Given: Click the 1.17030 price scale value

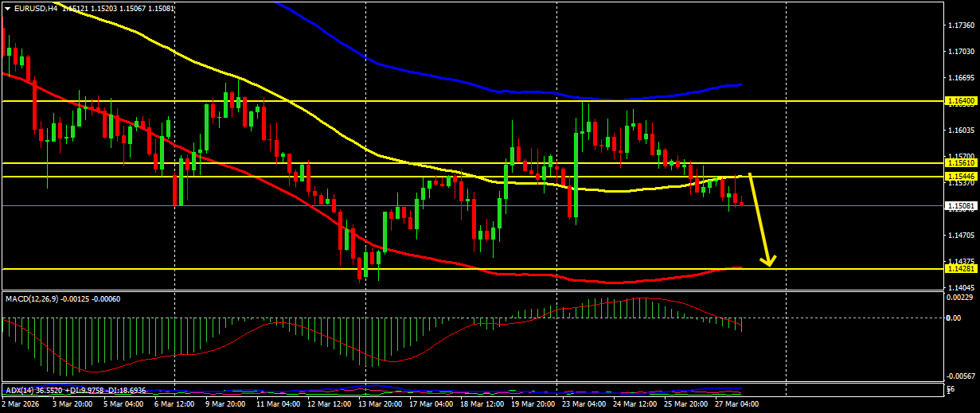Looking at the screenshot, I should click(961, 52).
